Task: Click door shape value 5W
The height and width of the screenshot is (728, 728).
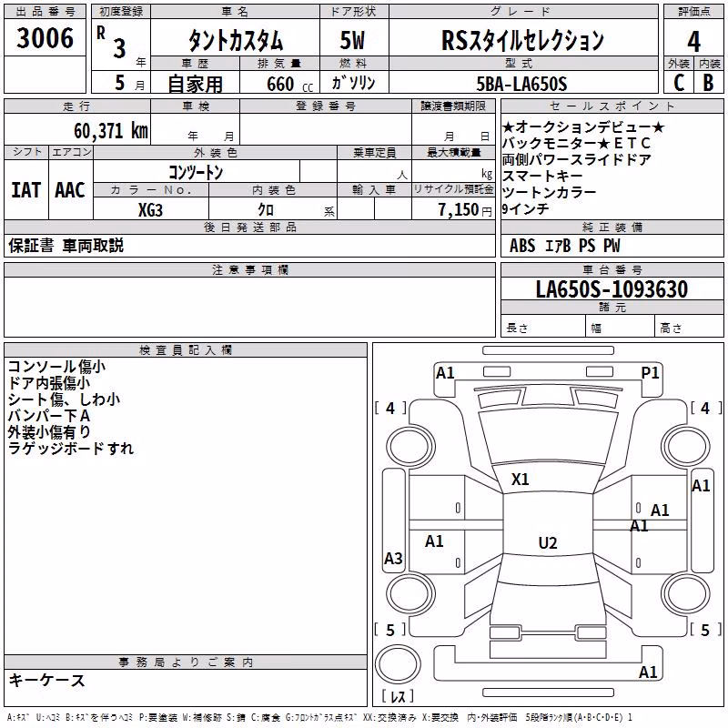Action: click(x=352, y=40)
